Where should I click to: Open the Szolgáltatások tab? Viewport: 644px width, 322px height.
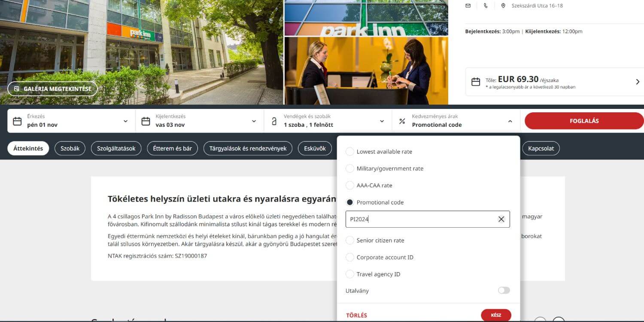pos(116,148)
